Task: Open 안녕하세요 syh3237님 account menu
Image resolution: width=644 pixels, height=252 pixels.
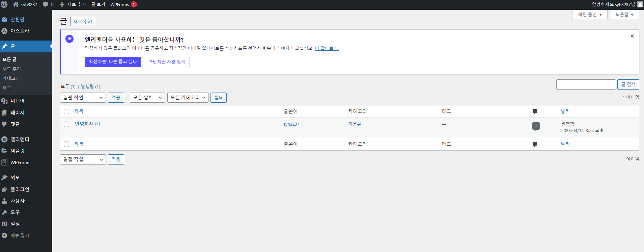Action: [613, 4]
